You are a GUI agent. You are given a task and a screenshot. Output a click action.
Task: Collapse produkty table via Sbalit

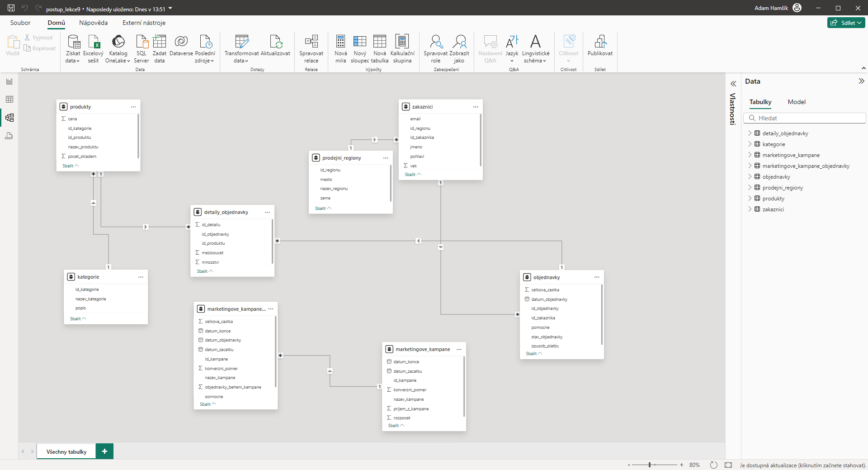coord(71,166)
